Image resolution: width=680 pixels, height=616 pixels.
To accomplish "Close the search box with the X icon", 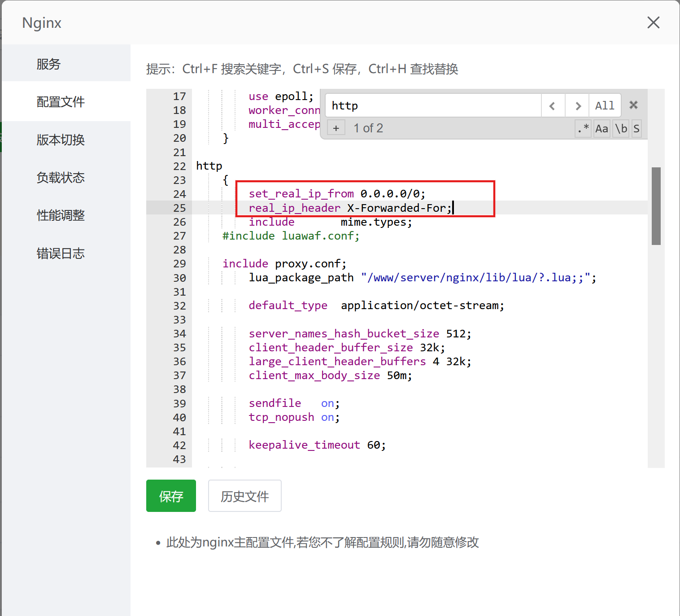I will (x=633, y=105).
